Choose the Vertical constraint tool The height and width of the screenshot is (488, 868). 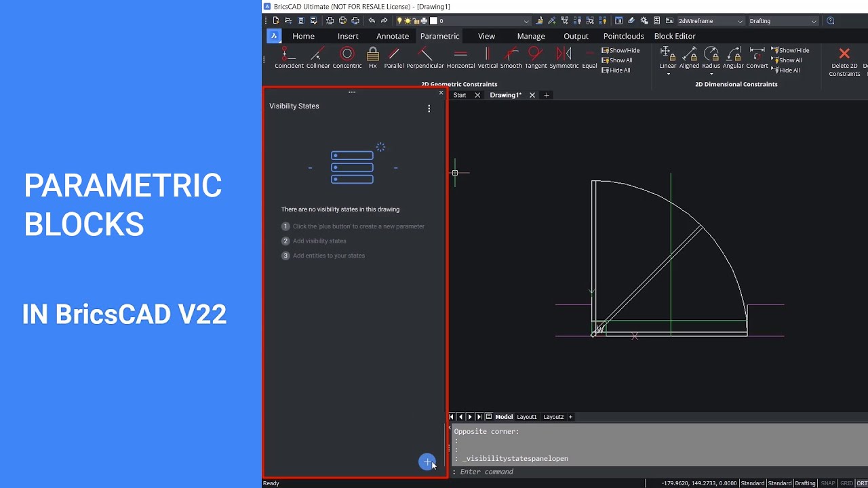(488, 58)
